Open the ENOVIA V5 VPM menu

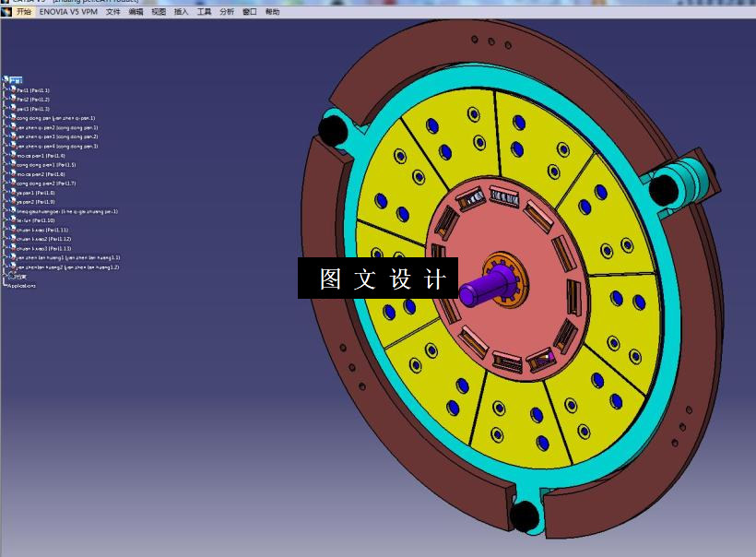point(68,12)
